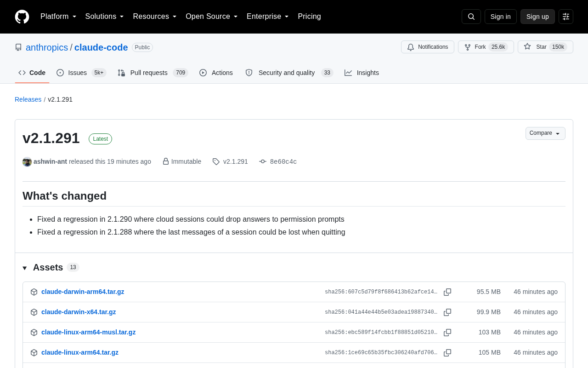The width and height of the screenshot is (588, 368).
Task: Click the Latest release badge
Action: (x=100, y=139)
